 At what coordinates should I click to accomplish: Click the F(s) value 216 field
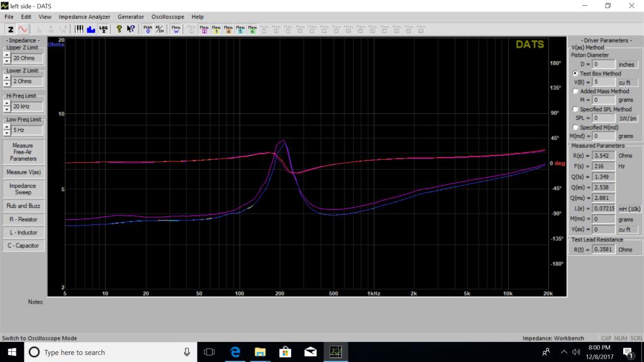[x=604, y=166]
